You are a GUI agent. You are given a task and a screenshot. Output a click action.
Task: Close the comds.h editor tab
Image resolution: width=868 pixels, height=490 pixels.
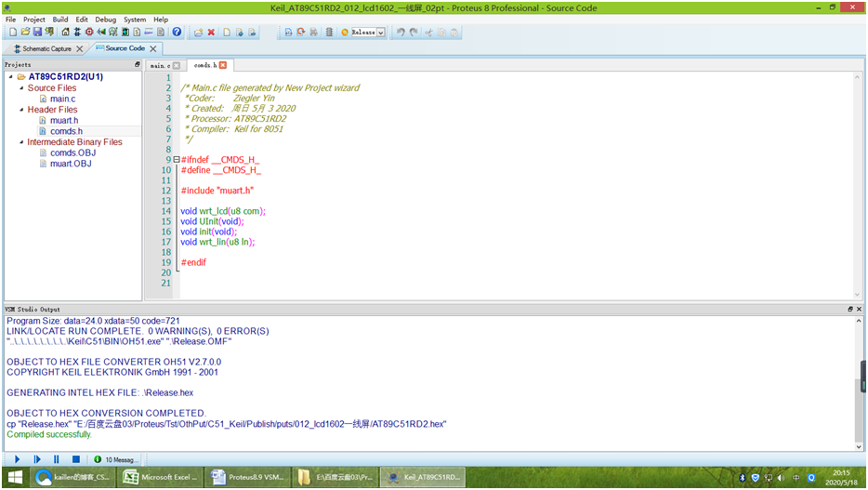point(223,65)
